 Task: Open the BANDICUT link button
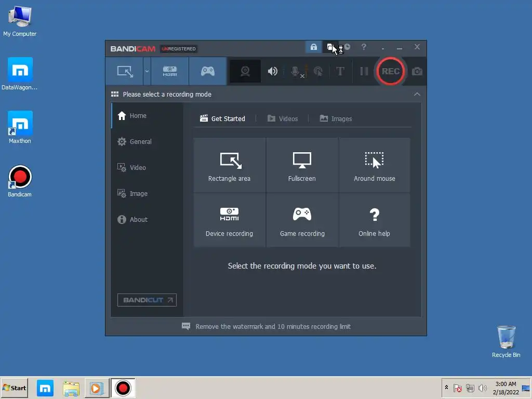[147, 300]
